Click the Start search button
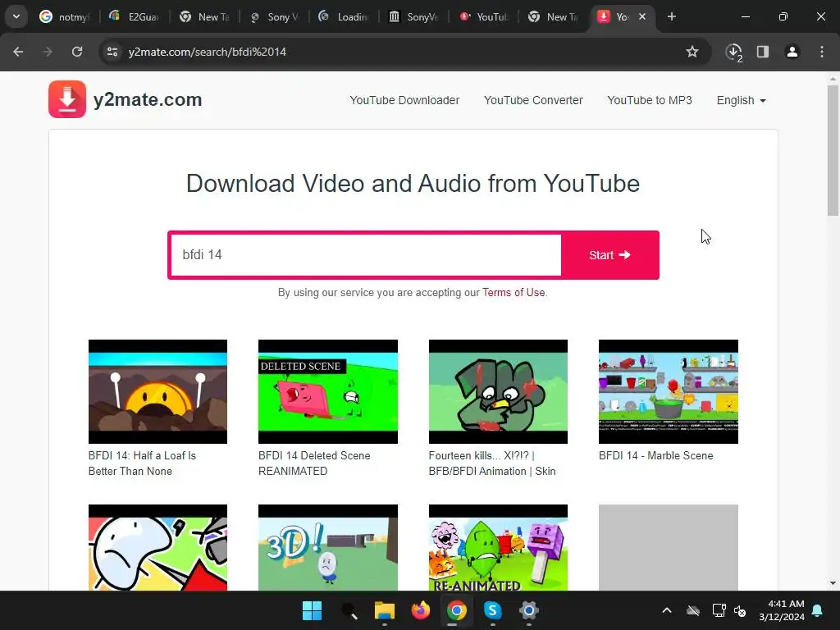This screenshot has height=630, width=840. pyautogui.click(x=609, y=255)
